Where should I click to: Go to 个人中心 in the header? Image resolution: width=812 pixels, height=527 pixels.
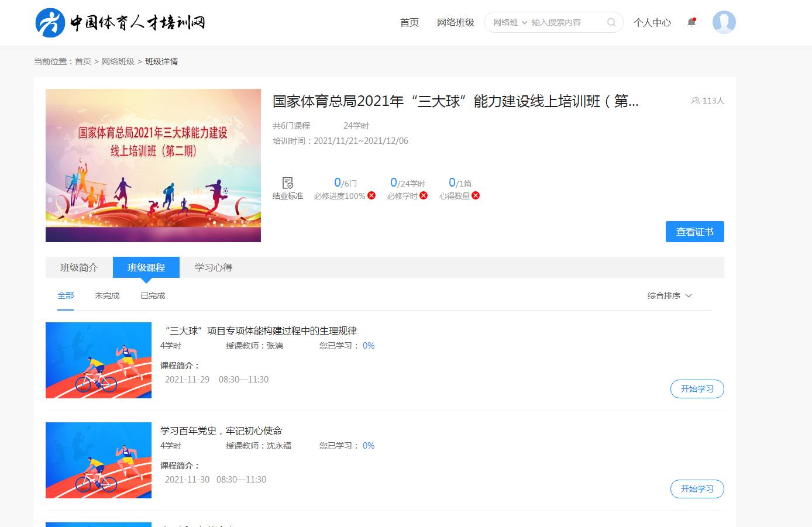pyautogui.click(x=652, y=23)
